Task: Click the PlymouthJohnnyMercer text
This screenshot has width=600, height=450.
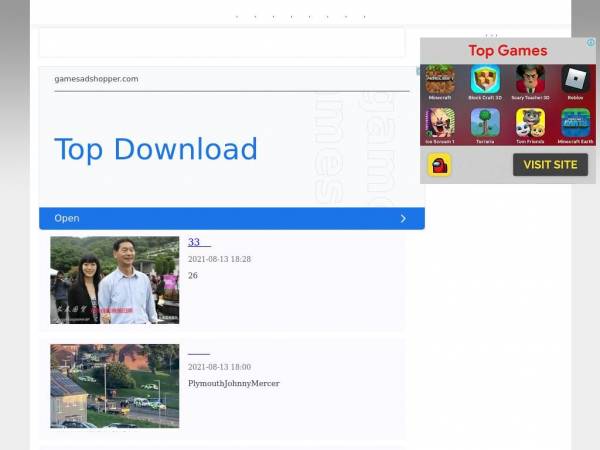Action: (x=234, y=383)
